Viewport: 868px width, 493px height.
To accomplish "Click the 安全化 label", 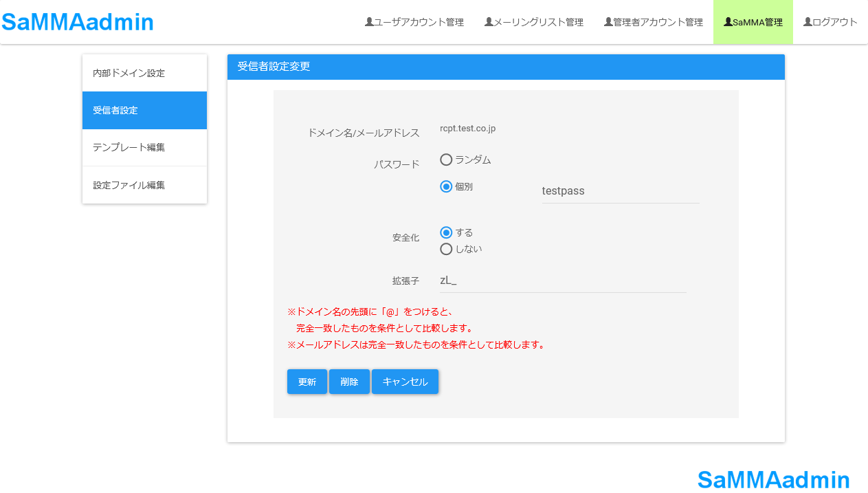I will [405, 238].
